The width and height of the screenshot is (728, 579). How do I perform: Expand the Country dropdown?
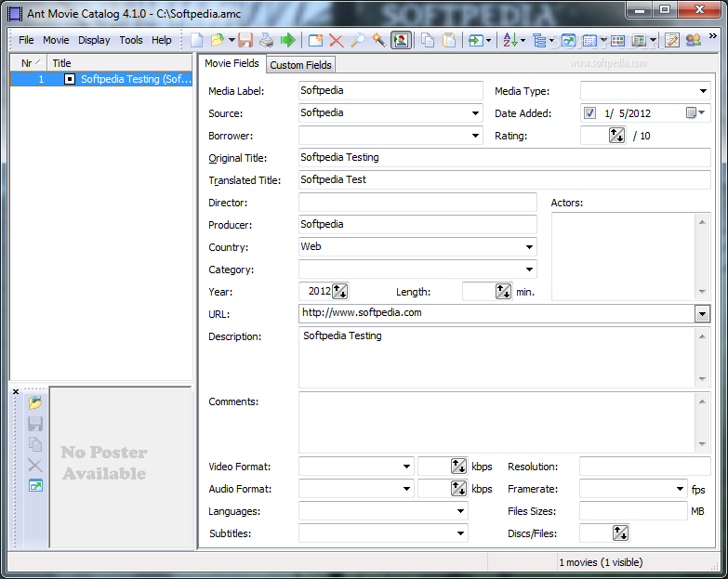pyautogui.click(x=529, y=247)
